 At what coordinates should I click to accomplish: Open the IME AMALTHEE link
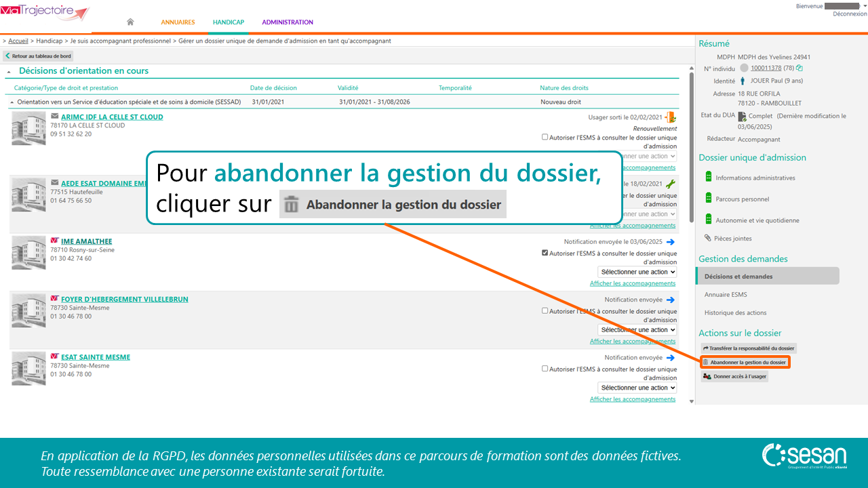point(87,241)
